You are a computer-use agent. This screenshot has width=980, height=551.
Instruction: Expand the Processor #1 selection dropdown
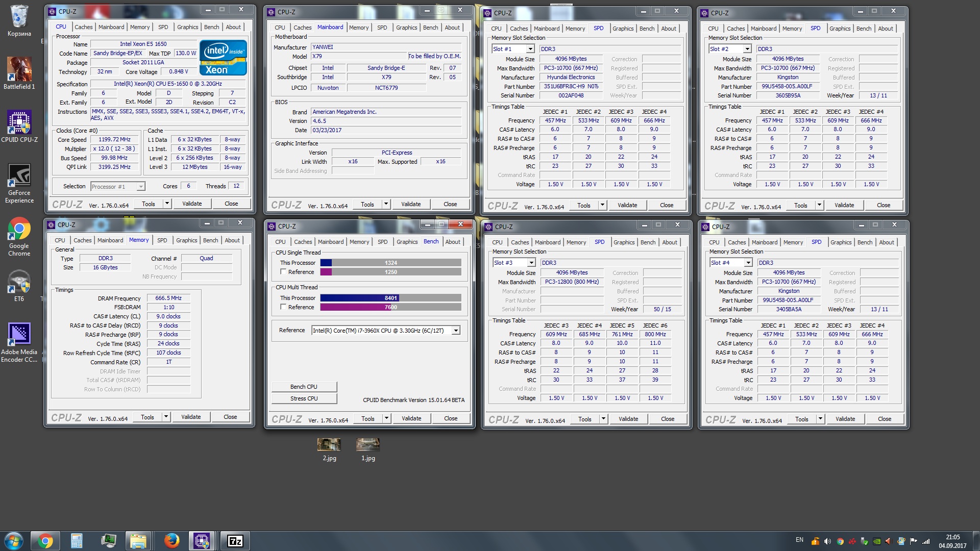point(140,187)
